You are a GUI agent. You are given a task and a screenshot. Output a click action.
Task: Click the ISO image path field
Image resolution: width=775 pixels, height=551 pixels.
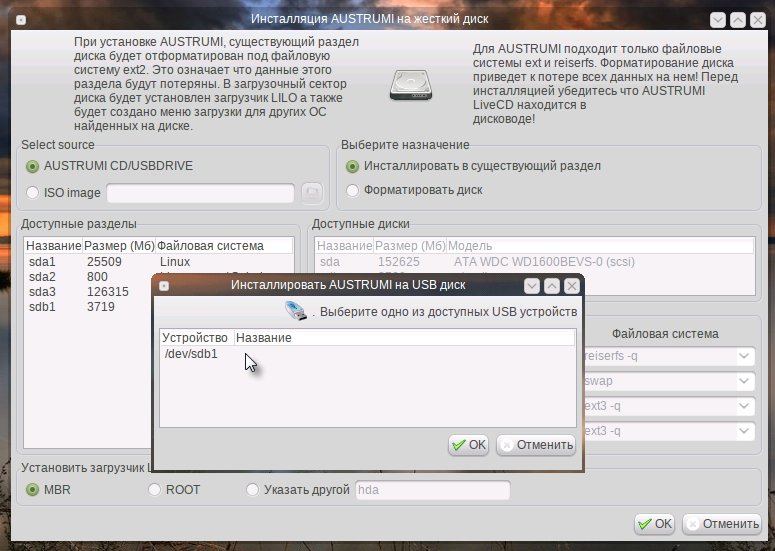tap(201, 193)
